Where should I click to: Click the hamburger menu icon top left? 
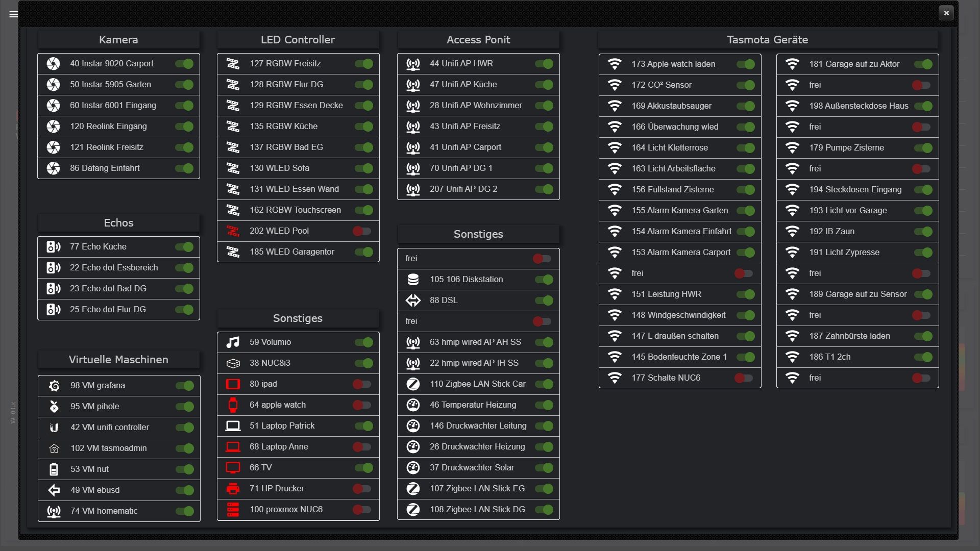click(x=12, y=13)
